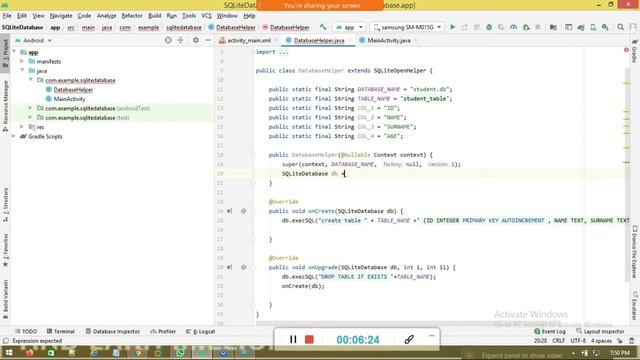The image size is (640, 360).
Task: Open the Windows Start menu
Action: [x=9, y=353]
